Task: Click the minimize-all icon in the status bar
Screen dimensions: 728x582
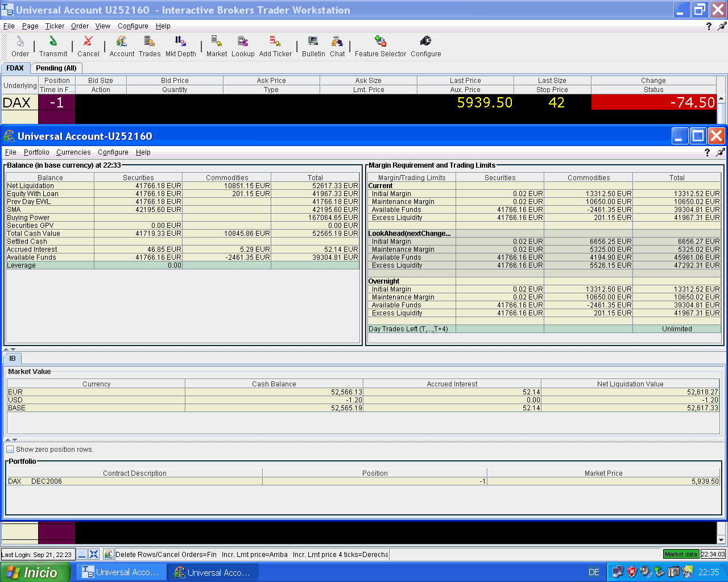Action: (82, 554)
